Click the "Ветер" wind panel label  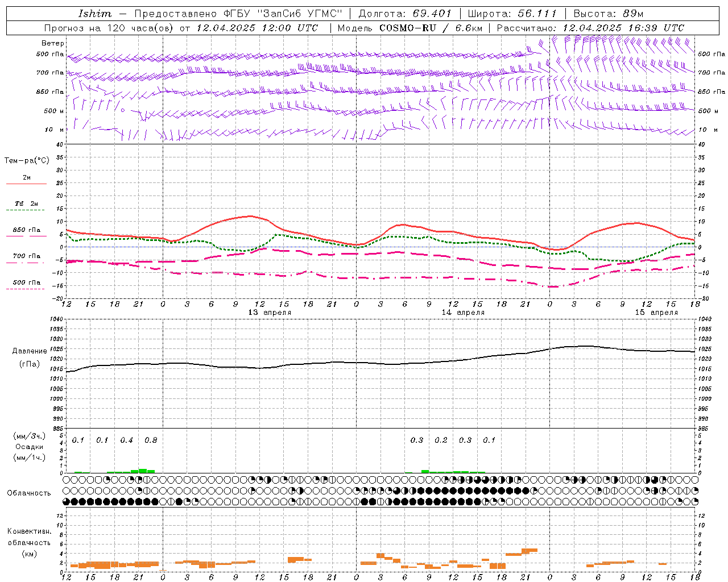(53, 43)
